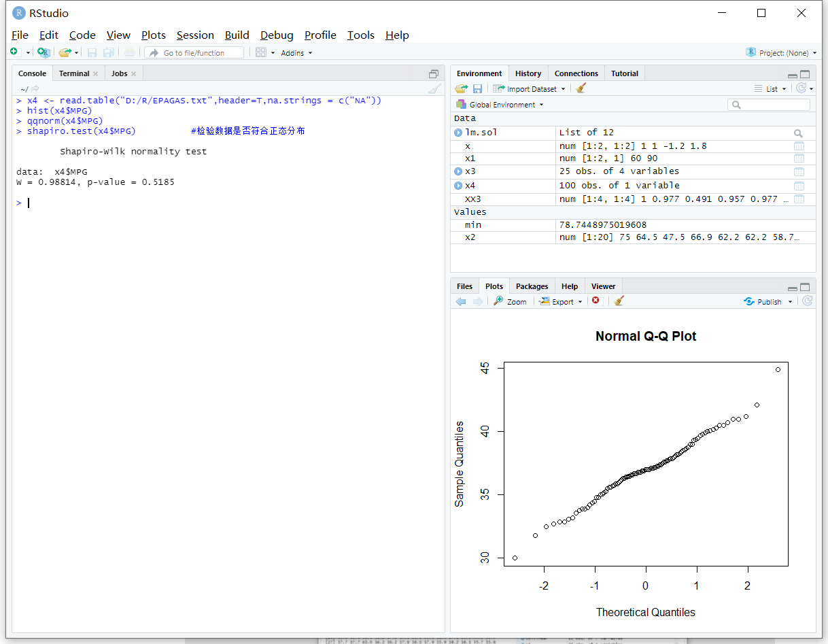Switch to the Connections tab

[x=576, y=73]
